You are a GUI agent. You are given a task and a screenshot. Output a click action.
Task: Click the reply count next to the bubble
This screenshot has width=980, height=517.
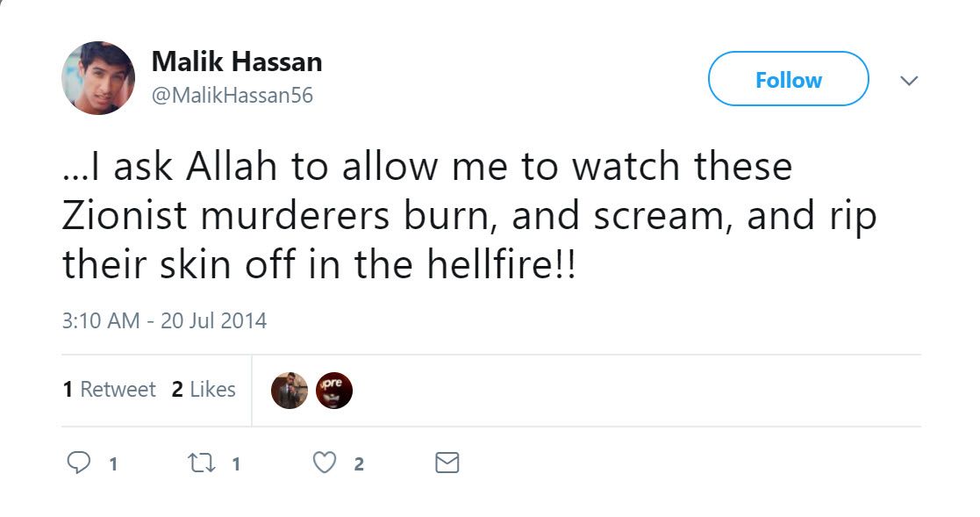coord(113,464)
